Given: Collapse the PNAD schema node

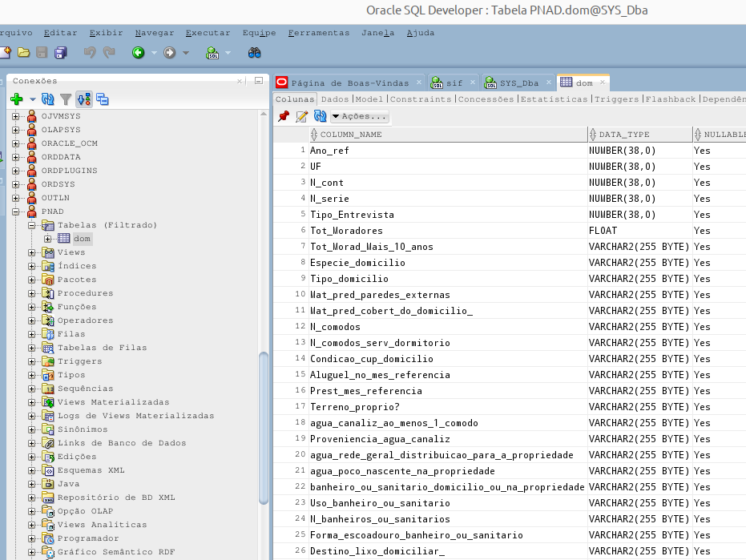Looking at the screenshot, I should pyautogui.click(x=16, y=212).
